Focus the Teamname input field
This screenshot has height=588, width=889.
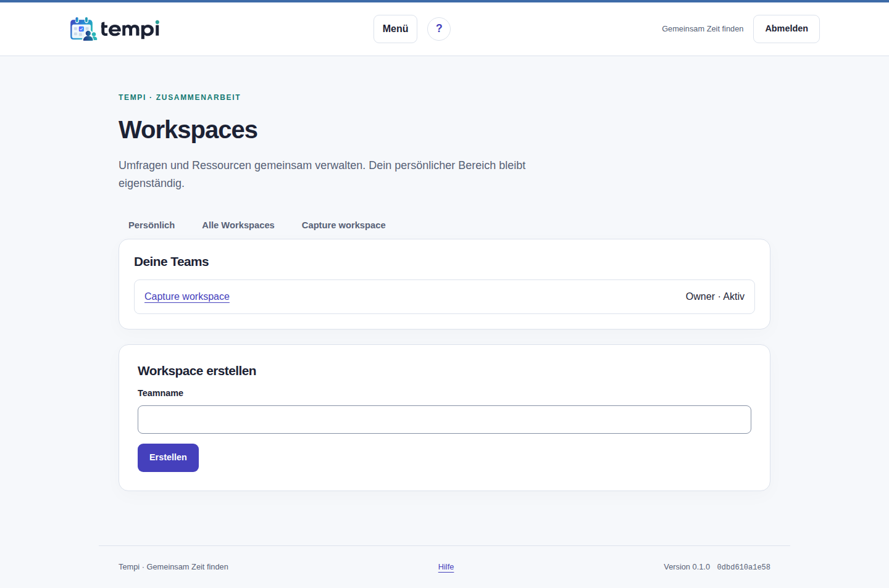coord(444,420)
